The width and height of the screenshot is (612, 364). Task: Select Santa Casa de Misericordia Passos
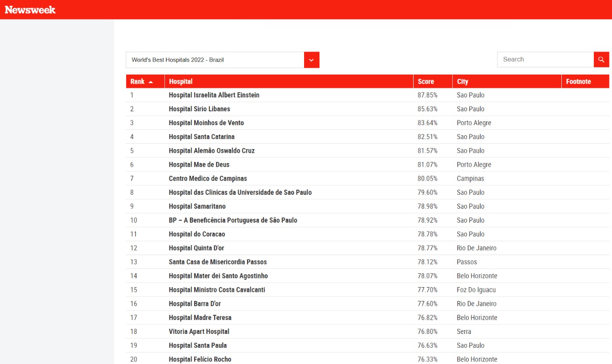click(x=218, y=262)
